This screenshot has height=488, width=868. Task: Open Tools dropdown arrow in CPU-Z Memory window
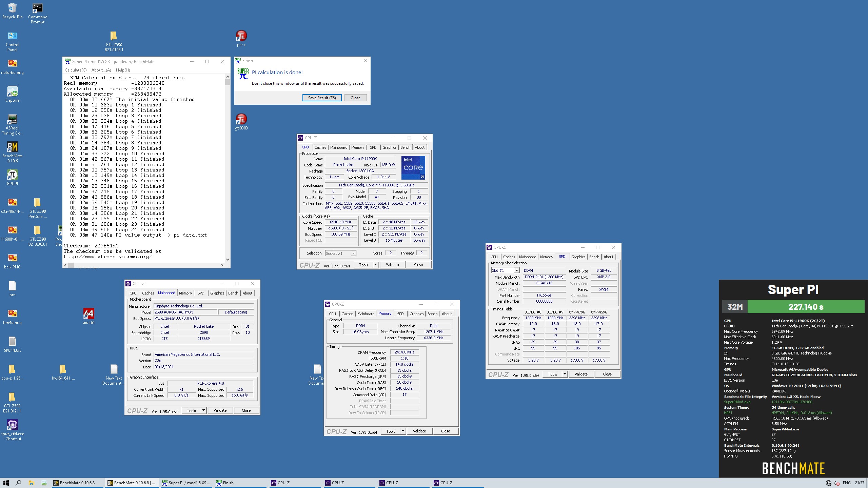click(x=403, y=431)
